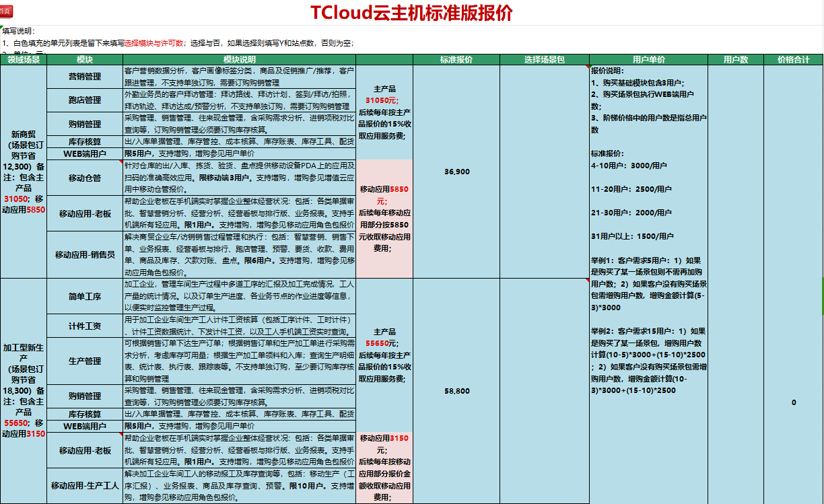Click the 移动应用3150元 pricing cell
The height and width of the screenshot is (504, 824).
coord(384,468)
